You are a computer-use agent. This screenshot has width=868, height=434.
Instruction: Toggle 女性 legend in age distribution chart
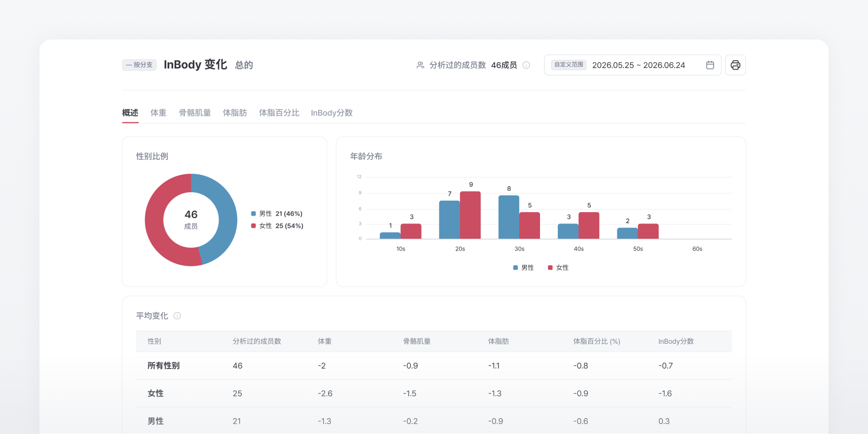(558, 268)
